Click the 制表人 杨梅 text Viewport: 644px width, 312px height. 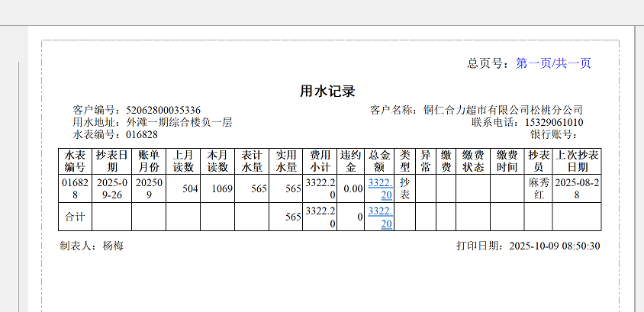click(92, 246)
